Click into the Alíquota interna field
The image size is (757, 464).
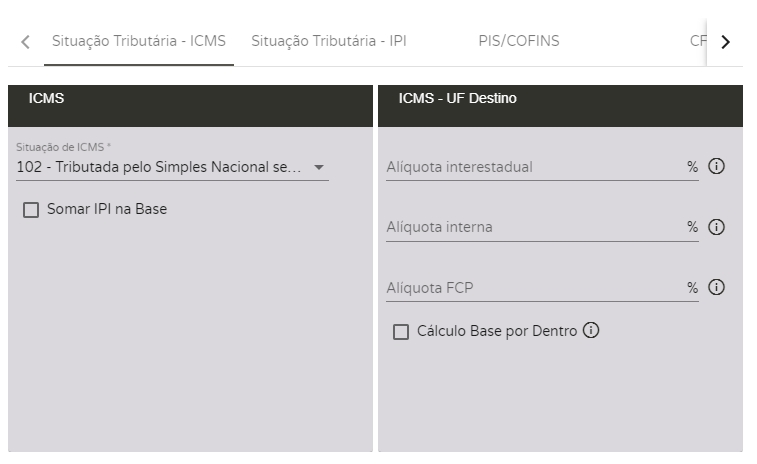pyautogui.click(x=530, y=227)
